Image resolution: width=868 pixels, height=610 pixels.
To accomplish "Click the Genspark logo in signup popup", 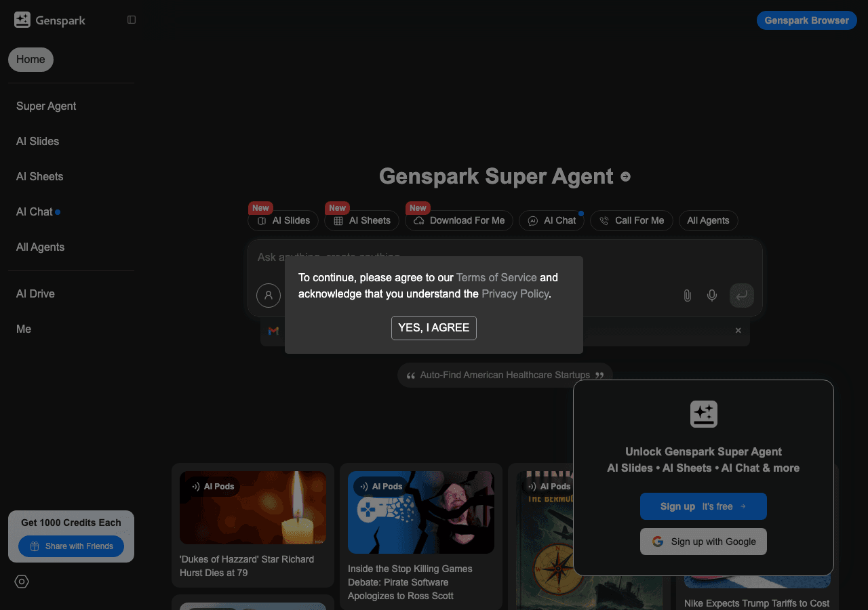I will click(x=704, y=414).
